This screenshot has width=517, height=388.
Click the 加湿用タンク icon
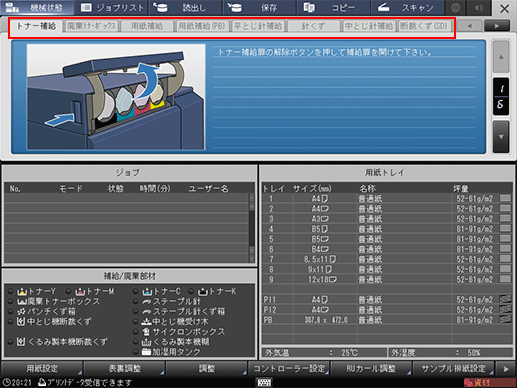(147, 352)
